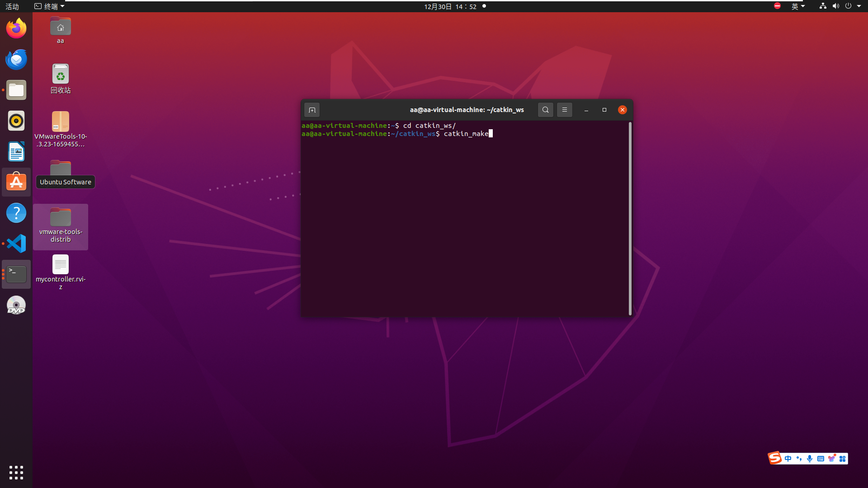Launch Thunderbird mail from the dock
This screenshot has width=868, height=488.
pyautogui.click(x=16, y=59)
